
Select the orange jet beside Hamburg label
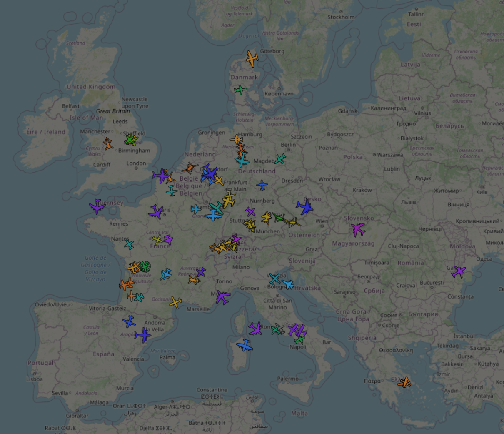pyautogui.click(x=236, y=139)
